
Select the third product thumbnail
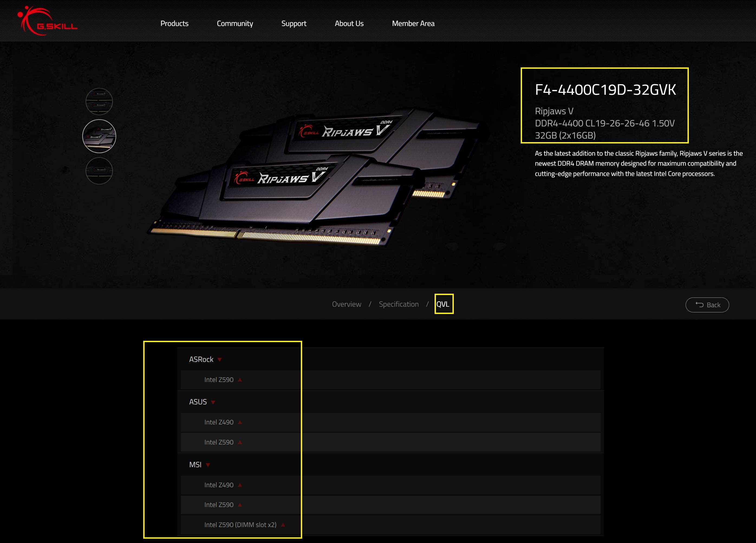(99, 171)
